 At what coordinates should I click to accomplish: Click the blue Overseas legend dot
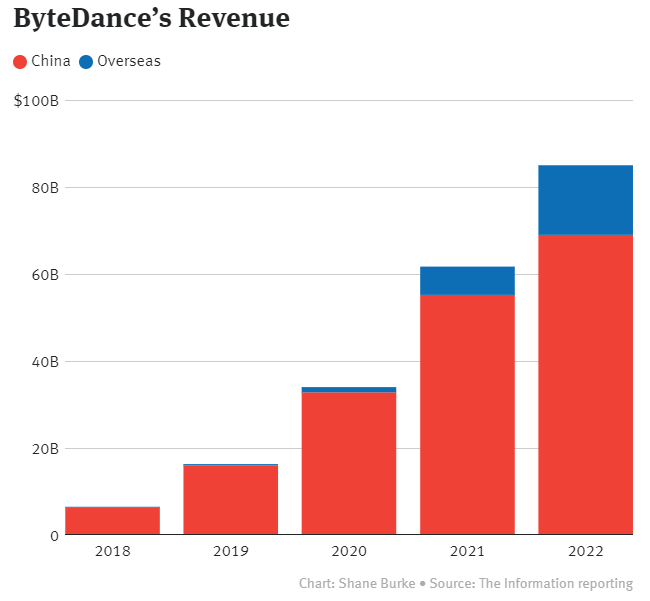(x=86, y=62)
